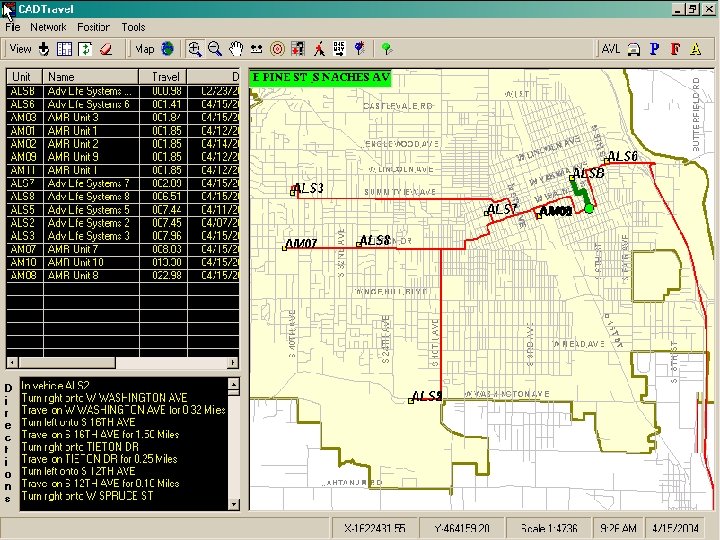Select the hand pan tool
The width and height of the screenshot is (720, 540).
(x=236, y=49)
